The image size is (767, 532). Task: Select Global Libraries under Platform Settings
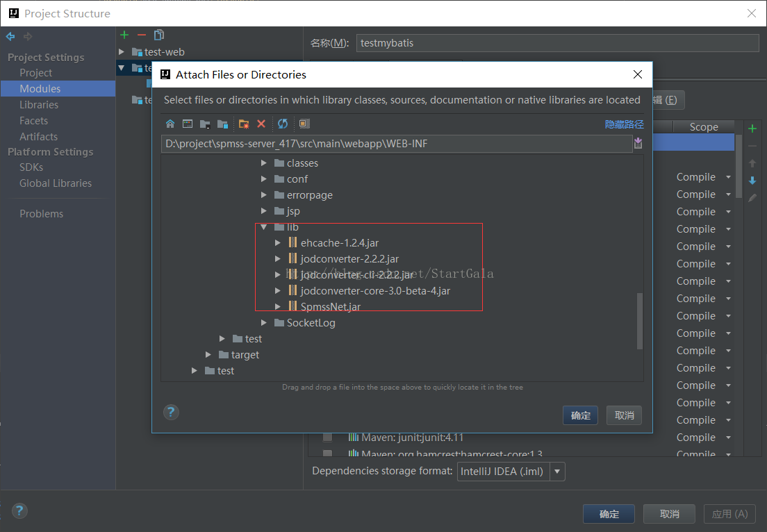(56, 183)
